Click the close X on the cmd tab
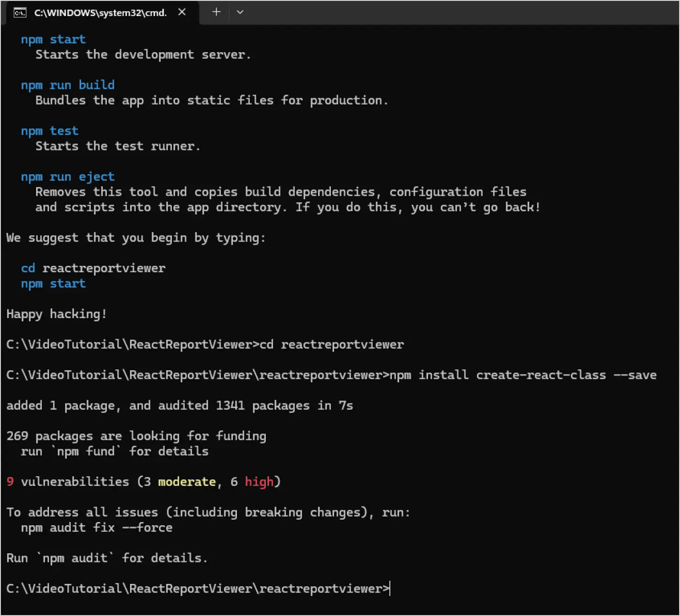The height and width of the screenshot is (616, 680). point(181,12)
